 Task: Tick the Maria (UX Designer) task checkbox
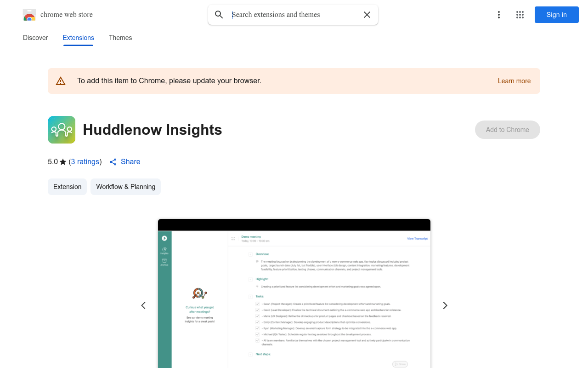[x=258, y=316]
